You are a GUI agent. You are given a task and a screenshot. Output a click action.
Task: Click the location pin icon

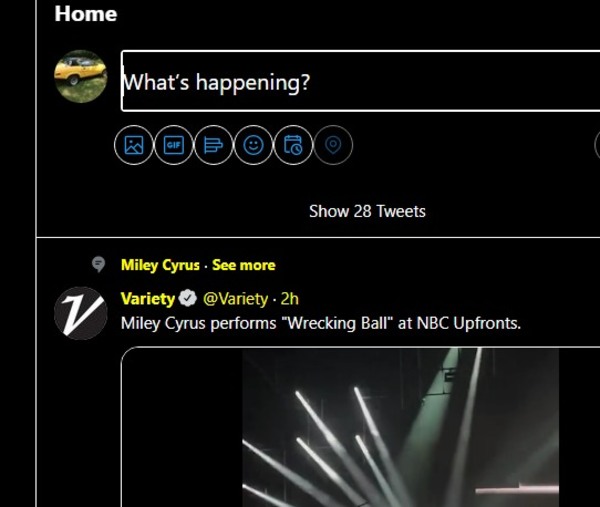tap(333, 146)
